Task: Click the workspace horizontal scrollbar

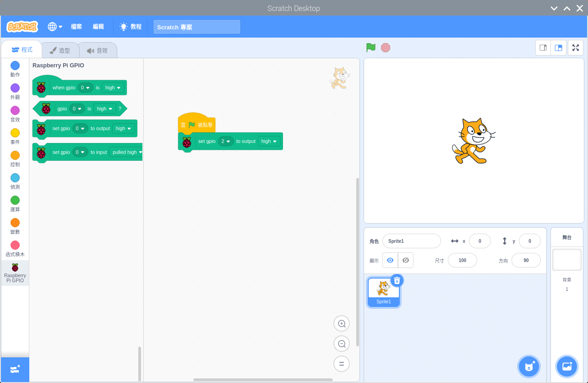Action: (263, 380)
